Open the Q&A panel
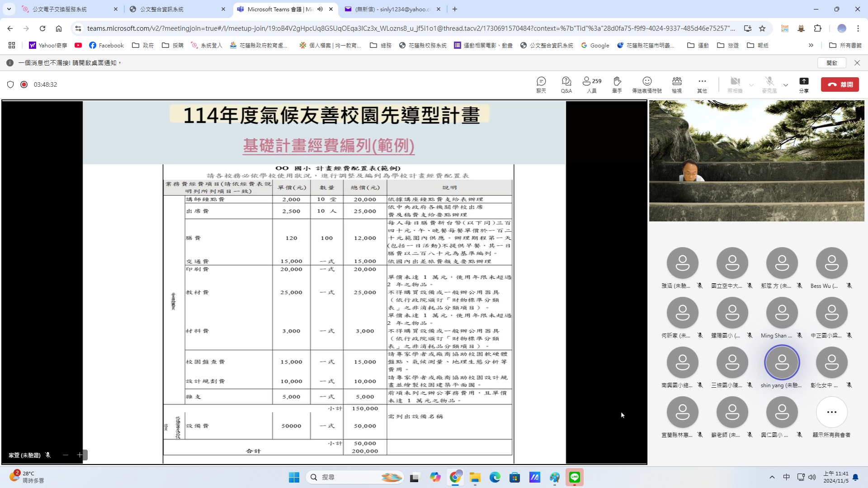The image size is (868, 488). point(566,84)
